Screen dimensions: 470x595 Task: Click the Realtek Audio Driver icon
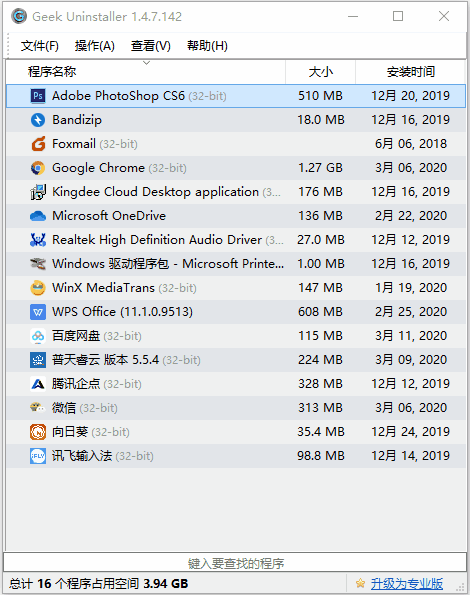click(x=38, y=240)
